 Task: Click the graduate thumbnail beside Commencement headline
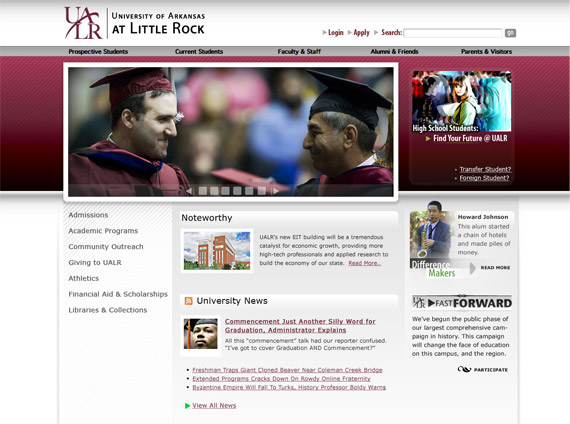pyautogui.click(x=201, y=334)
